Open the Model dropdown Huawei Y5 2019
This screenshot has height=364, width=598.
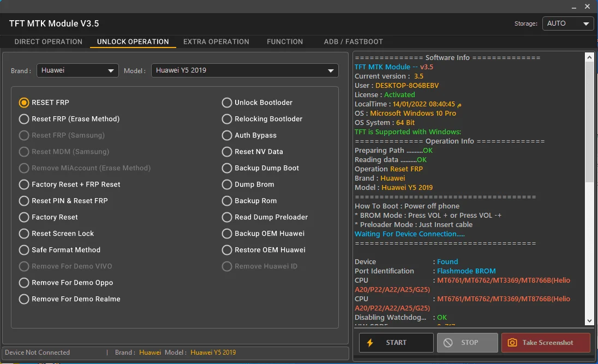tap(245, 70)
